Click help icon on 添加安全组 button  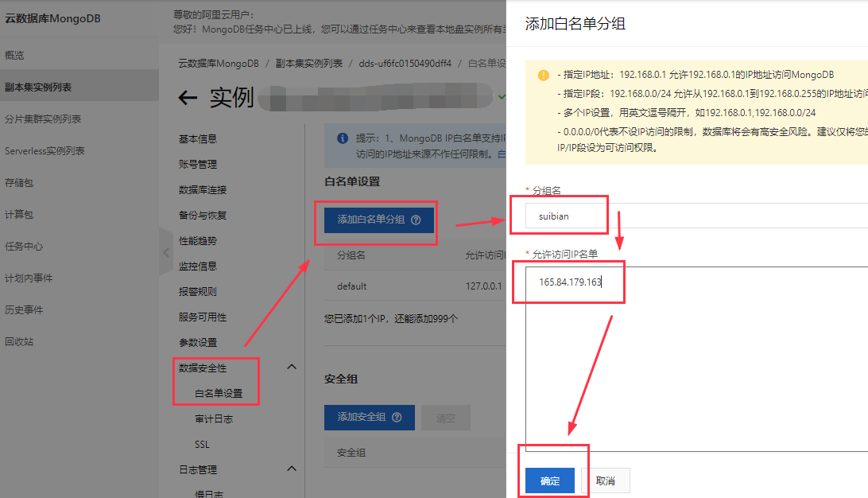(x=397, y=417)
